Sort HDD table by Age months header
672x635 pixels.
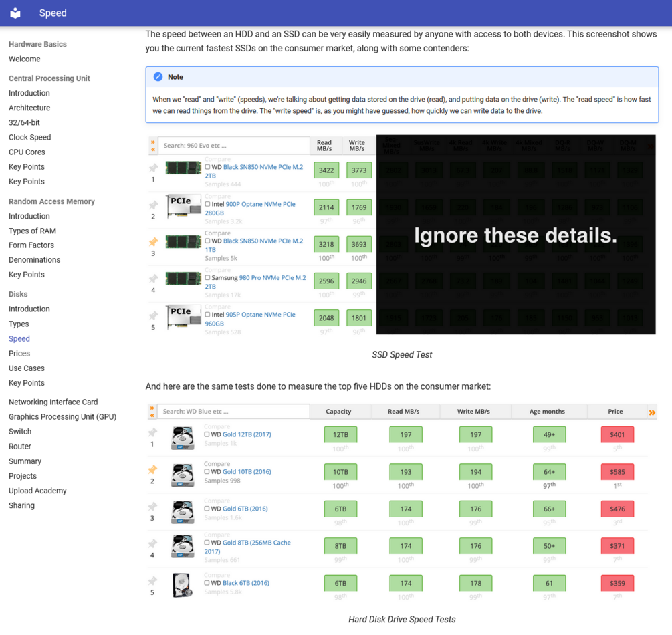point(547,411)
